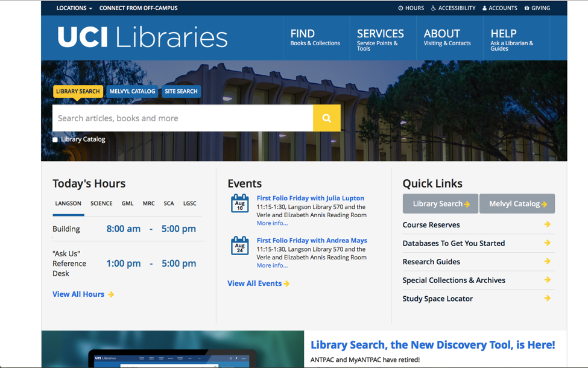This screenshot has height=368, width=588.
Task: Open First Folio Friday with Julia Lupton
Action: point(311,198)
